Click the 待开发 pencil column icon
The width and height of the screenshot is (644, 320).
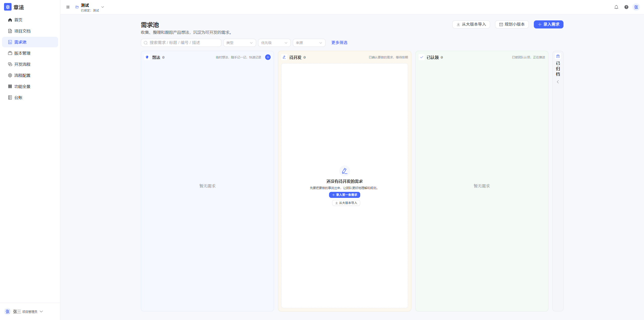pyautogui.click(x=284, y=57)
